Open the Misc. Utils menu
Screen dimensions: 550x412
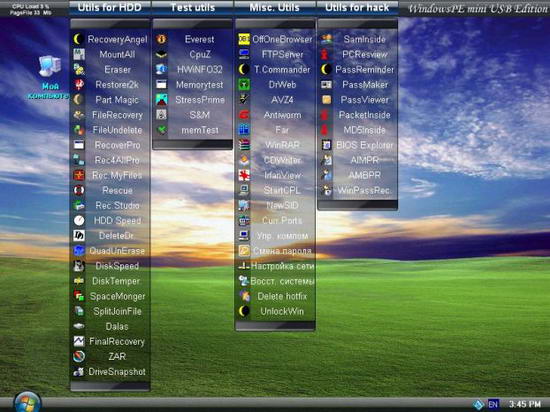tap(275, 7)
